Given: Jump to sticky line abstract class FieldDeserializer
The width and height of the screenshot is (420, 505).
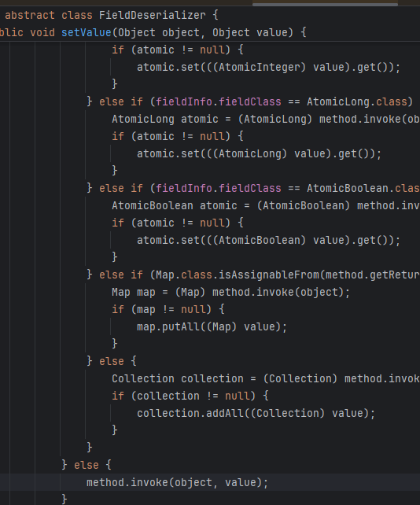Looking at the screenshot, I should coord(109,15).
